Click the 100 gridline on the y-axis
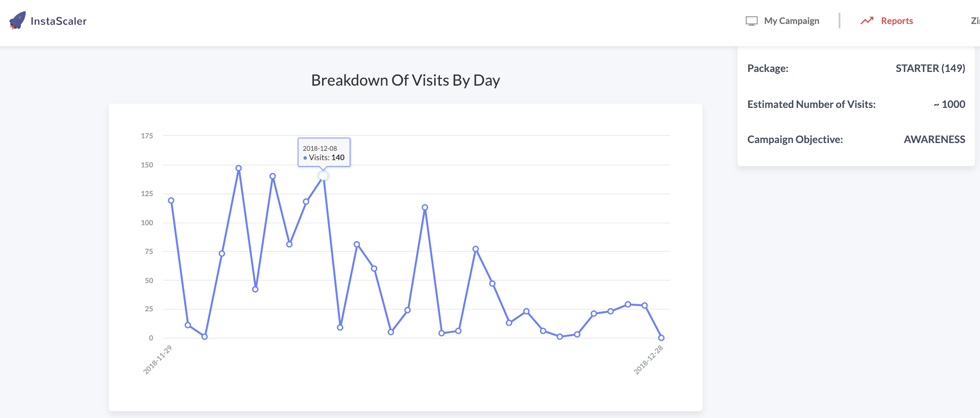980x418 pixels. pos(148,222)
